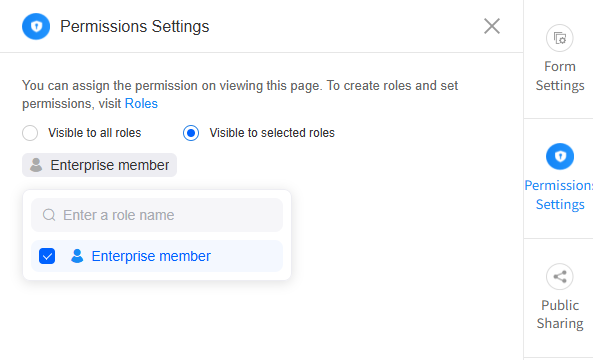Click the Enterprise member role tag
593x360 pixels.
tap(99, 165)
